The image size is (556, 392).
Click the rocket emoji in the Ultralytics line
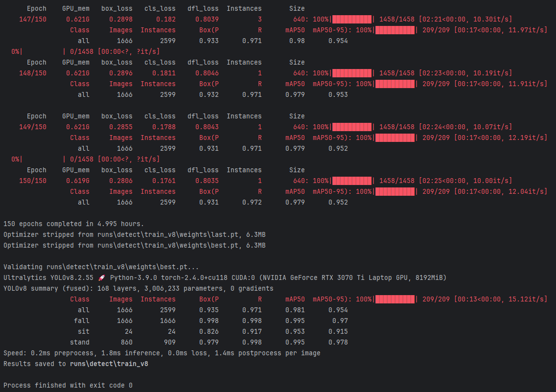pos(102,277)
